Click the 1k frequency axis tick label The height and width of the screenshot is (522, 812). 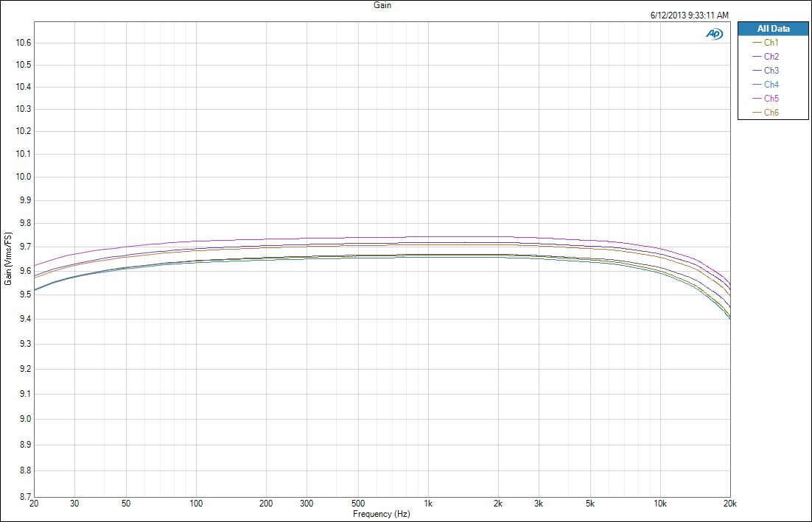428,504
